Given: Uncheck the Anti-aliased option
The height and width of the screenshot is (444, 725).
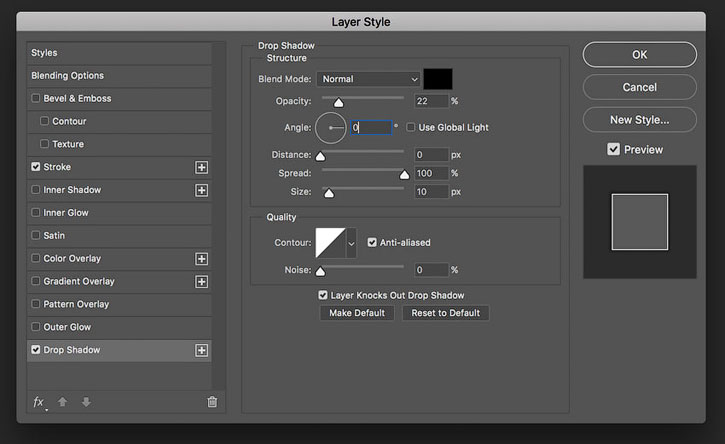Looking at the screenshot, I should coord(372,242).
